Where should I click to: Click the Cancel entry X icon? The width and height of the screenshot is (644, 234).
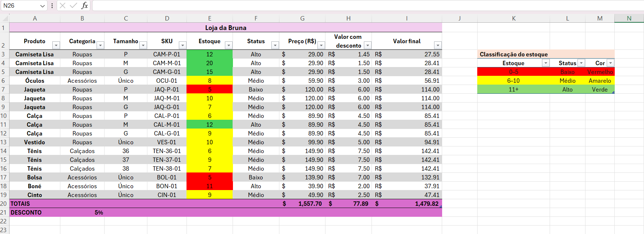(63, 5)
